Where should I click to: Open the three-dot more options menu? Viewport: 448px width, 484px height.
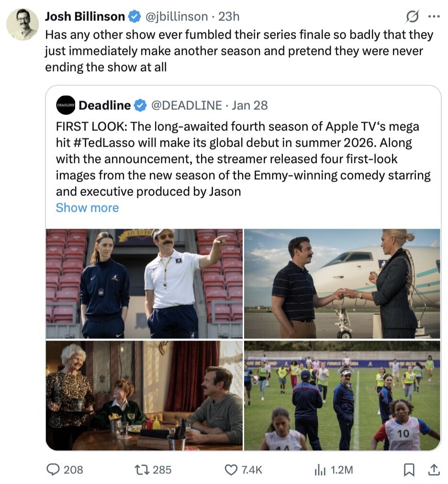[x=434, y=17]
